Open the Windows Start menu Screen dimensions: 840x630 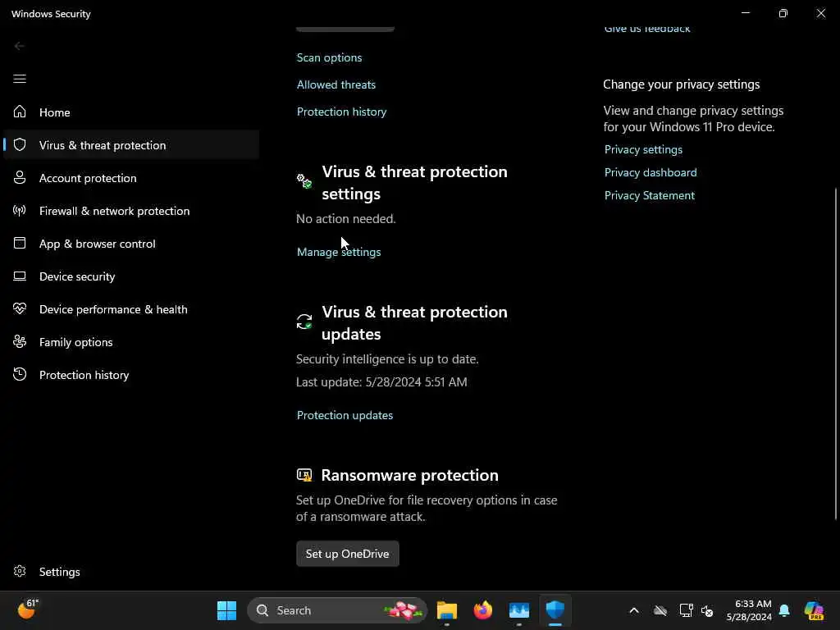(x=226, y=610)
